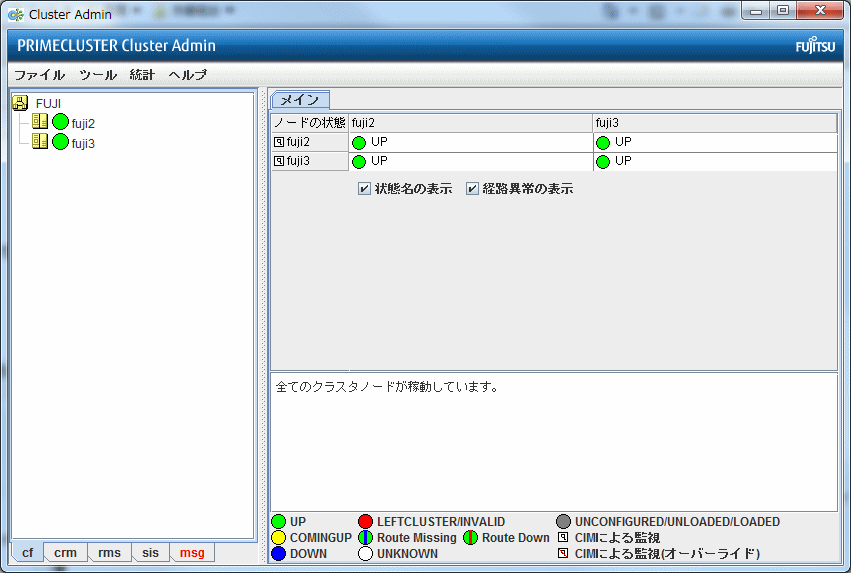
Task: Click the fuji3 node server icon in tree
Action: click(x=40, y=141)
